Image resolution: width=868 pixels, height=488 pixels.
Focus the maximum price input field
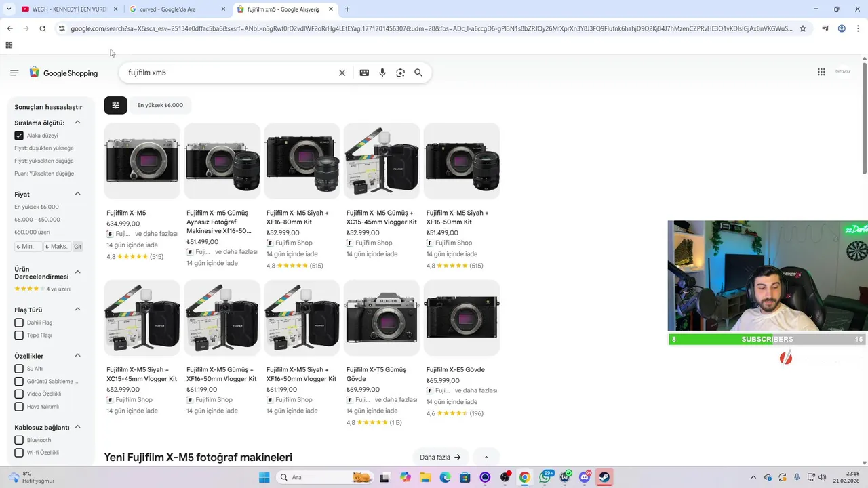pos(56,247)
